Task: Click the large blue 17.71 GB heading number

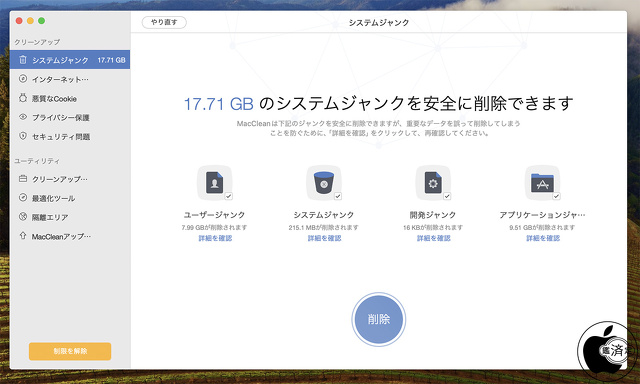Action: pyautogui.click(x=219, y=104)
